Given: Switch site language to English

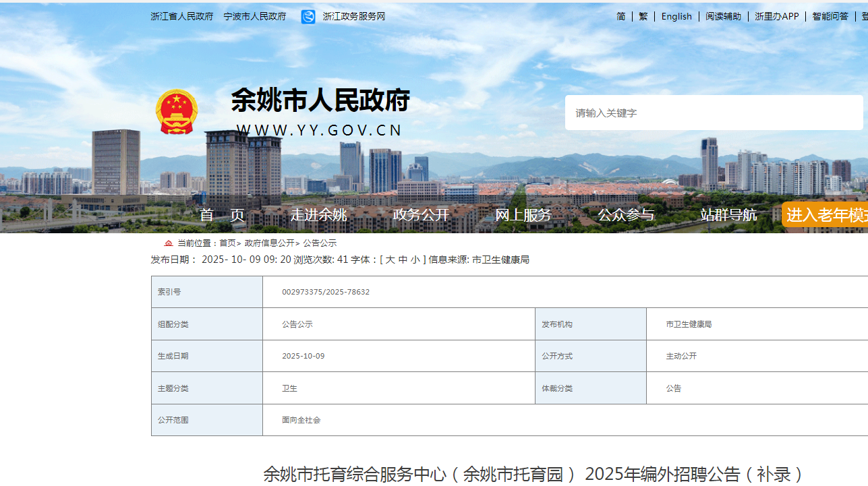Looking at the screenshot, I should click(676, 16).
